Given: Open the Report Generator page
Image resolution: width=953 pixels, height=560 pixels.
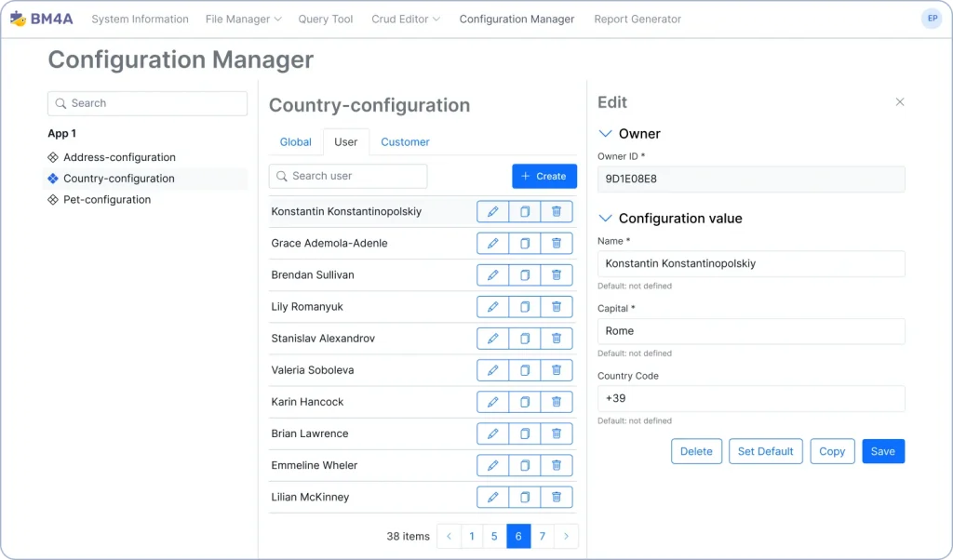Looking at the screenshot, I should [x=638, y=20].
